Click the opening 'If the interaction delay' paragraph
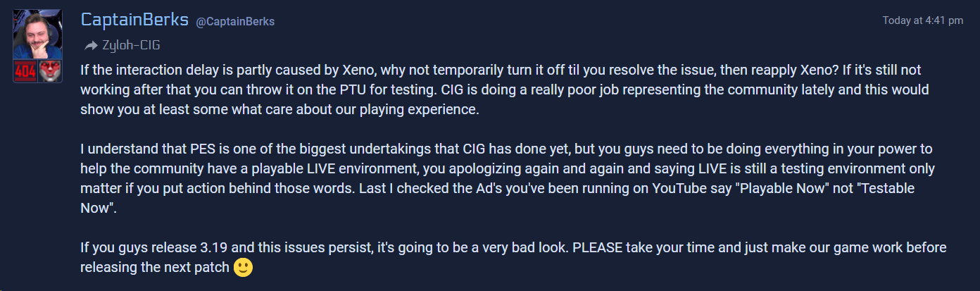 click(505, 90)
